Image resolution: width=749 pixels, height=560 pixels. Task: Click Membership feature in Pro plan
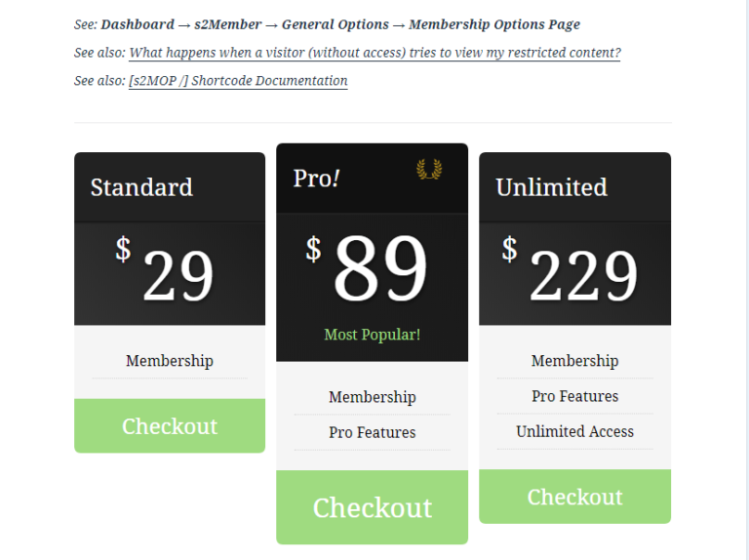[372, 397]
